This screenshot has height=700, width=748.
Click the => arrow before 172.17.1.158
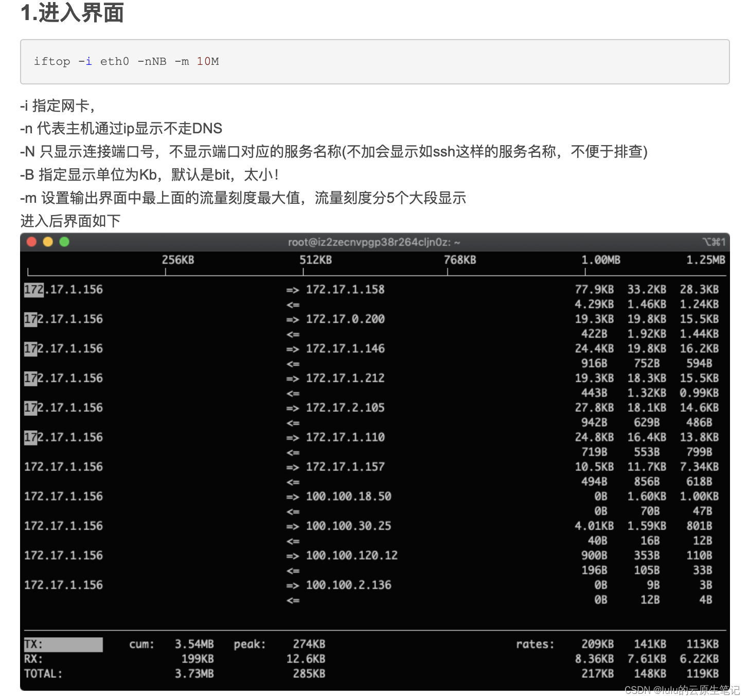click(x=293, y=290)
